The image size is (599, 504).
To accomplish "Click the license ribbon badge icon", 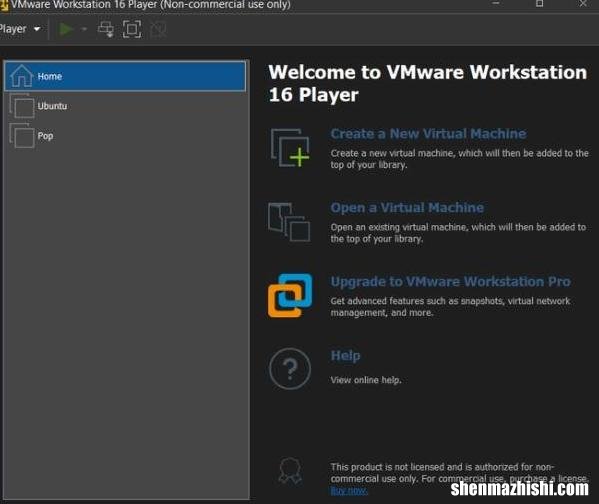I will click(x=290, y=471).
